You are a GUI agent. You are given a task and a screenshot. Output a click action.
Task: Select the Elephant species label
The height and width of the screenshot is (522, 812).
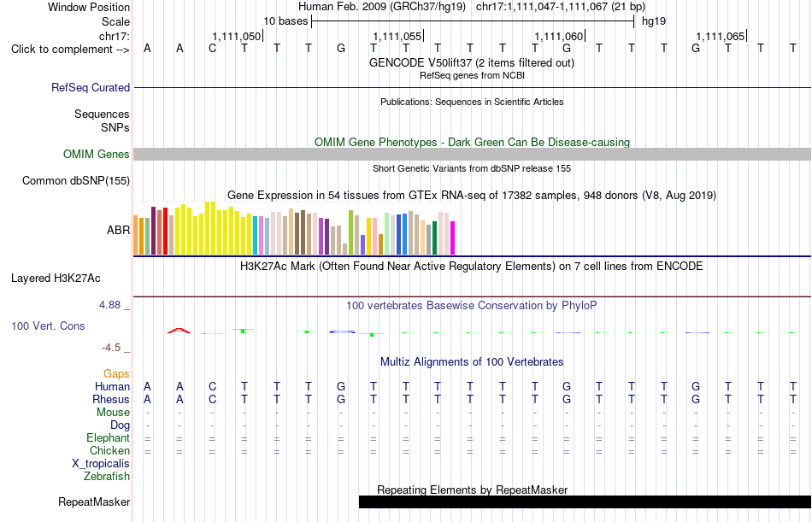109,438
